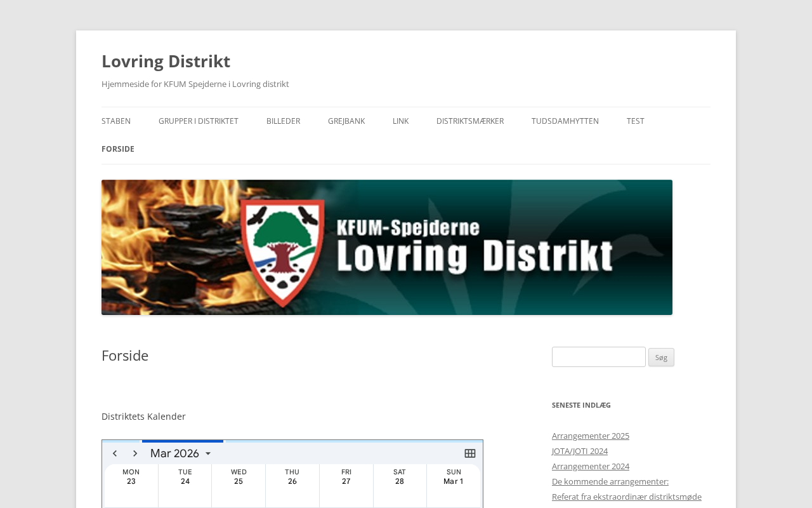
Task: Navigate to Billeder page
Action: coord(283,121)
